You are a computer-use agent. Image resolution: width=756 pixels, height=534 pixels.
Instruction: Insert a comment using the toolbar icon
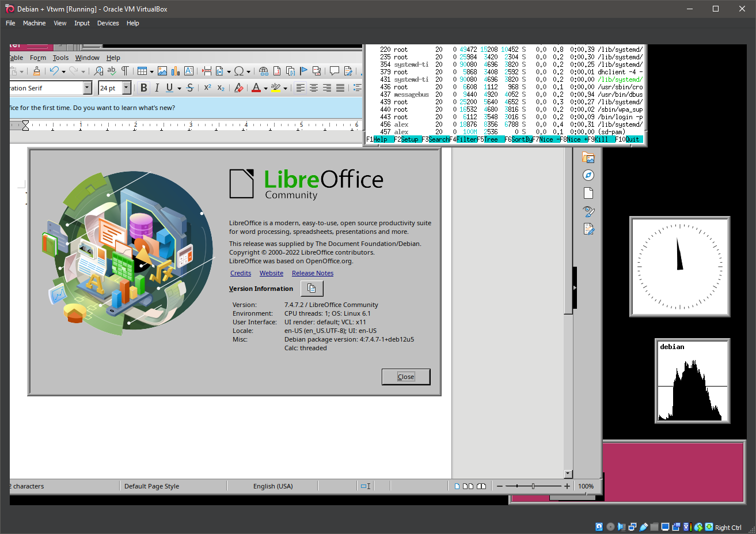click(333, 71)
